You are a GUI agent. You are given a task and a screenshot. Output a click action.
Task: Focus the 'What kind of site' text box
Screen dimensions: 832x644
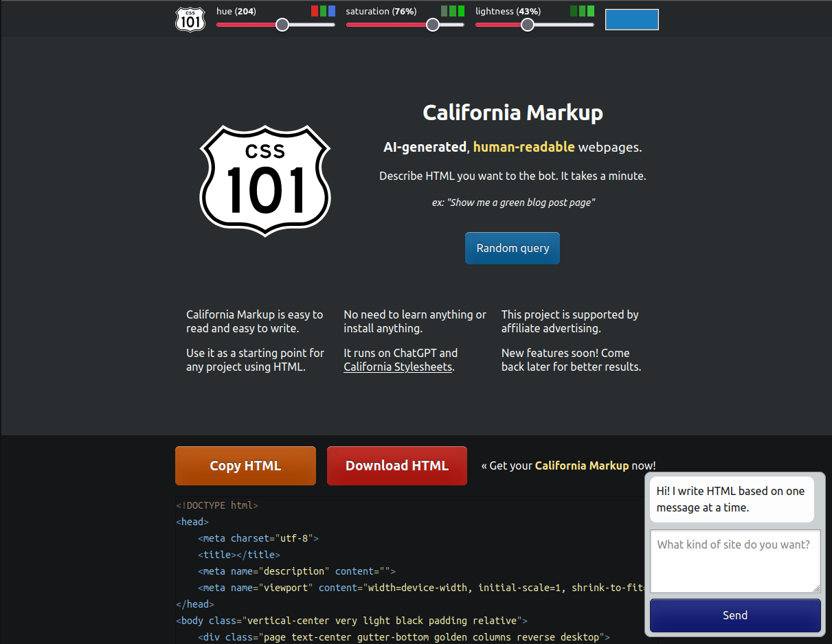[735, 561]
